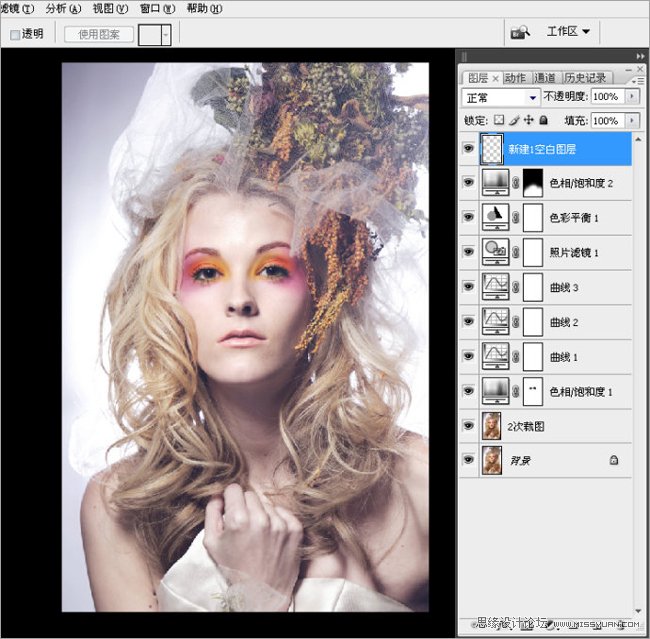Hide the 背景 layer with its eye icon
This screenshot has width=650, height=639.
click(469, 460)
